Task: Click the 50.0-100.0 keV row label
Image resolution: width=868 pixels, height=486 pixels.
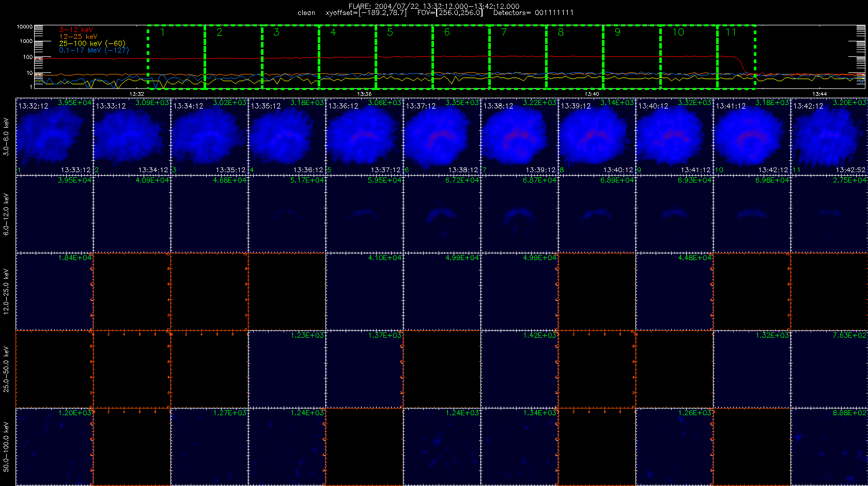Action: coord(6,447)
